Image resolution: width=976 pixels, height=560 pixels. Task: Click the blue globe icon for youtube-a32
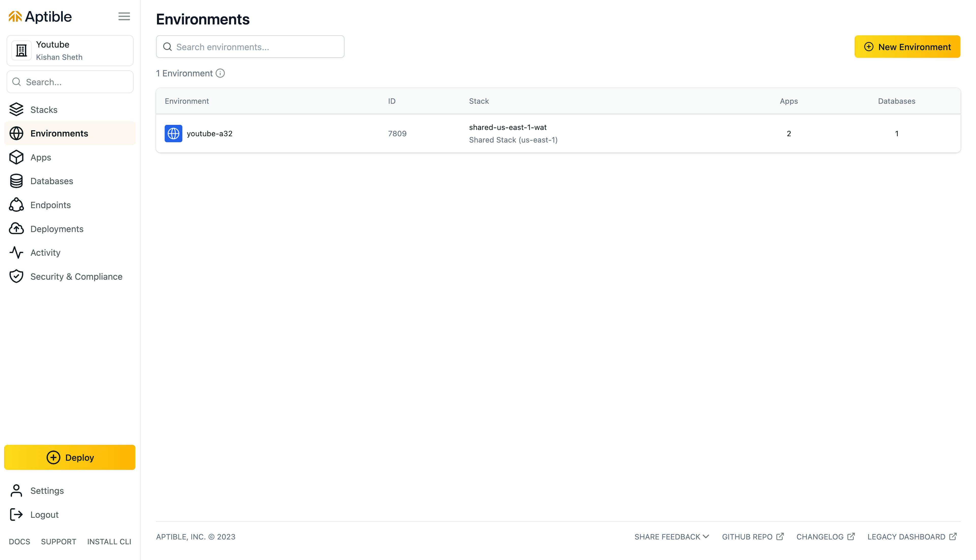tap(173, 134)
